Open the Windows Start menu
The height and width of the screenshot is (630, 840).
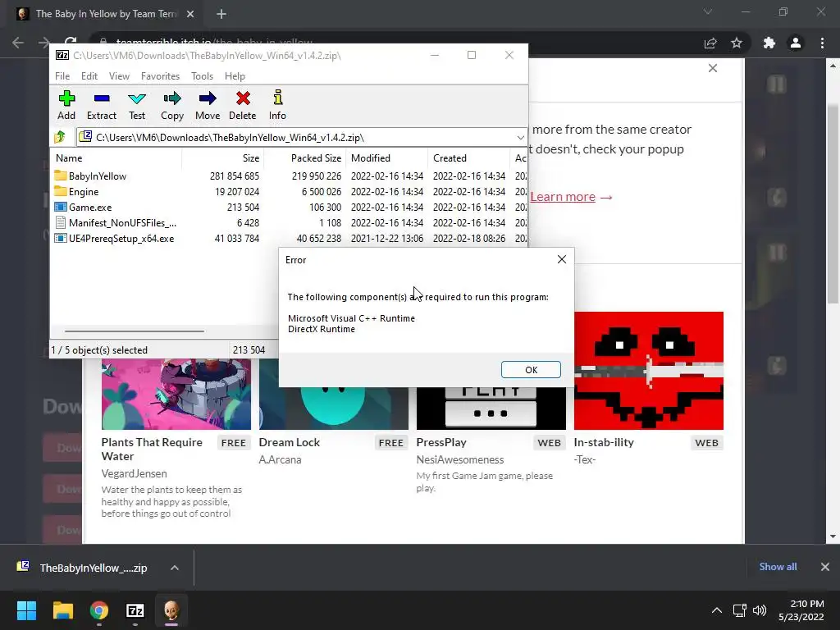click(x=26, y=610)
